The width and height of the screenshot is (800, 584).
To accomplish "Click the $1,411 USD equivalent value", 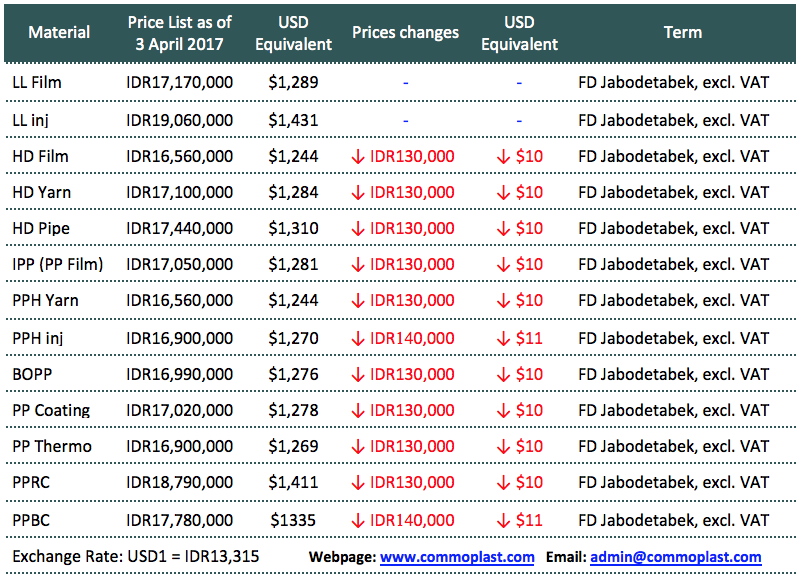I will point(293,484).
